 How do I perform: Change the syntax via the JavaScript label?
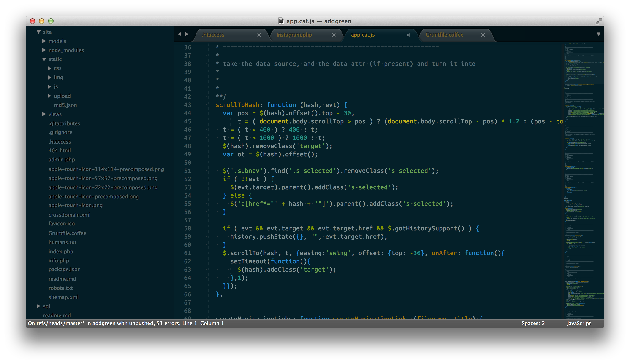coord(578,323)
